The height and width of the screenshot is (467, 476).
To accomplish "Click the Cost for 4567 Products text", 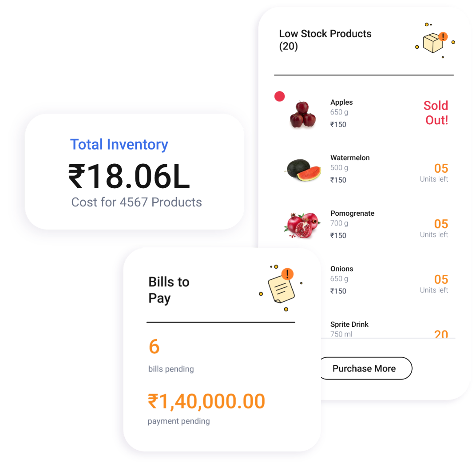I will point(136,202).
